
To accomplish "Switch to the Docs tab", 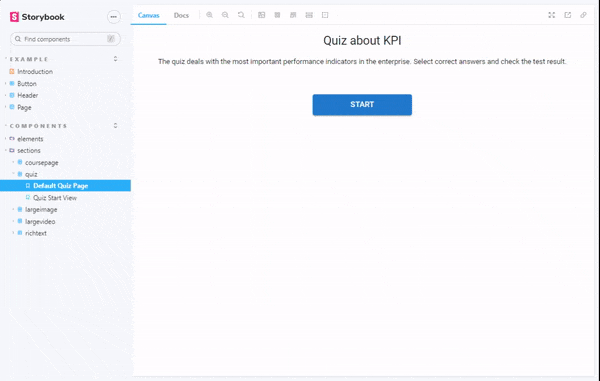I will point(181,15).
